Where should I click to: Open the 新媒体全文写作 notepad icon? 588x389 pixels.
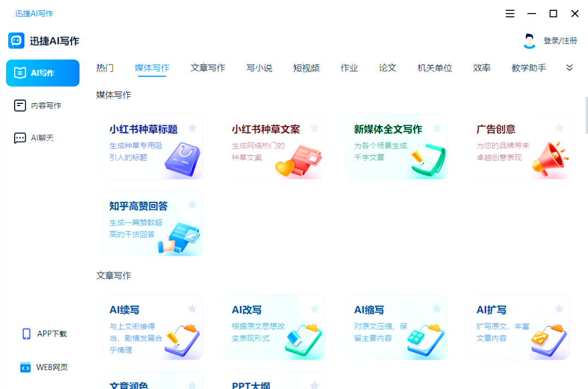coord(428,160)
